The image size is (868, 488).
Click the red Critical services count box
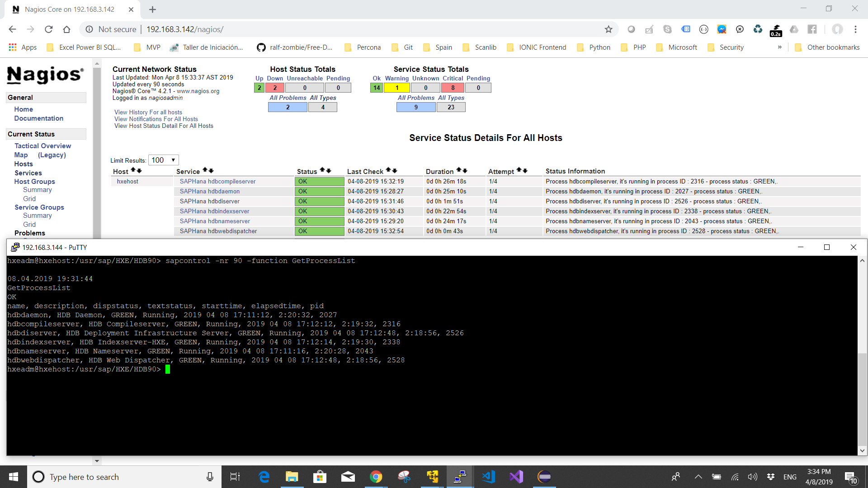pyautogui.click(x=453, y=88)
